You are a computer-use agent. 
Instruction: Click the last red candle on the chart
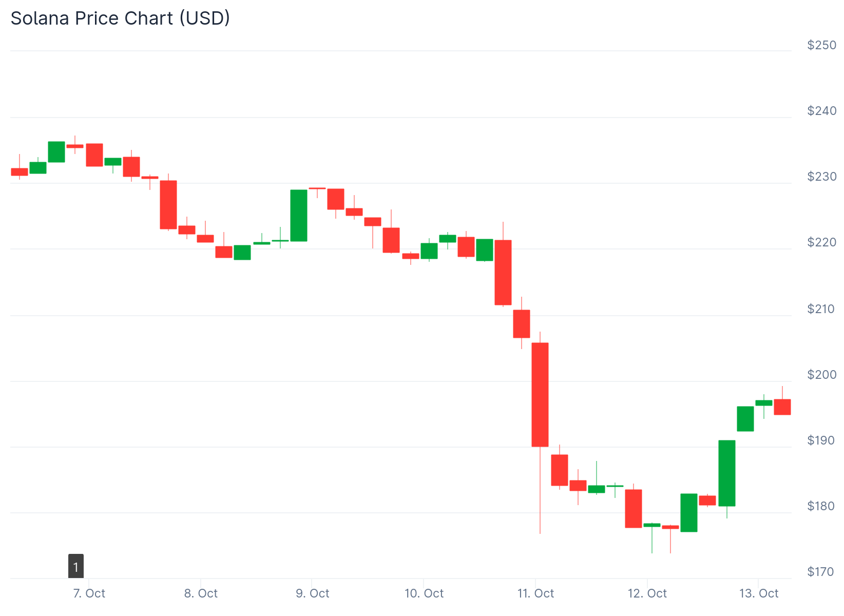(x=782, y=407)
